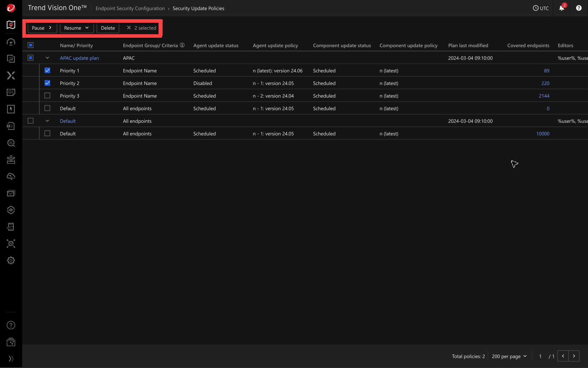This screenshot has height=368, width=588.
Task: Open the notifications bell icon
Action: click(x=561, y=8)
